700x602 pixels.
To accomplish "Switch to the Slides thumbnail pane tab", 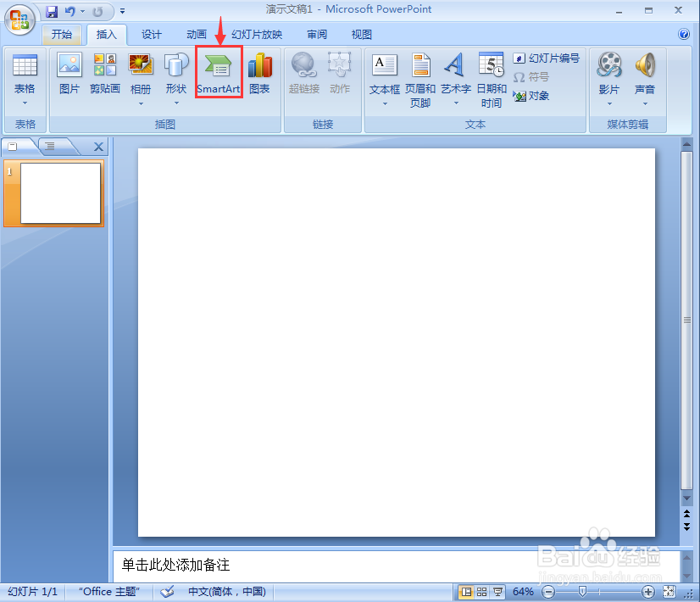I will pos(14,147).
